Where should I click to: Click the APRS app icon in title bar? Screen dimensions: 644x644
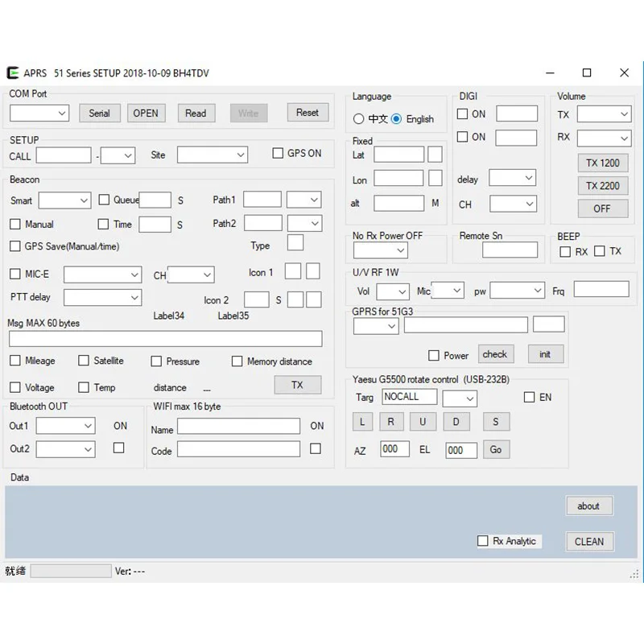pos(13,73)
